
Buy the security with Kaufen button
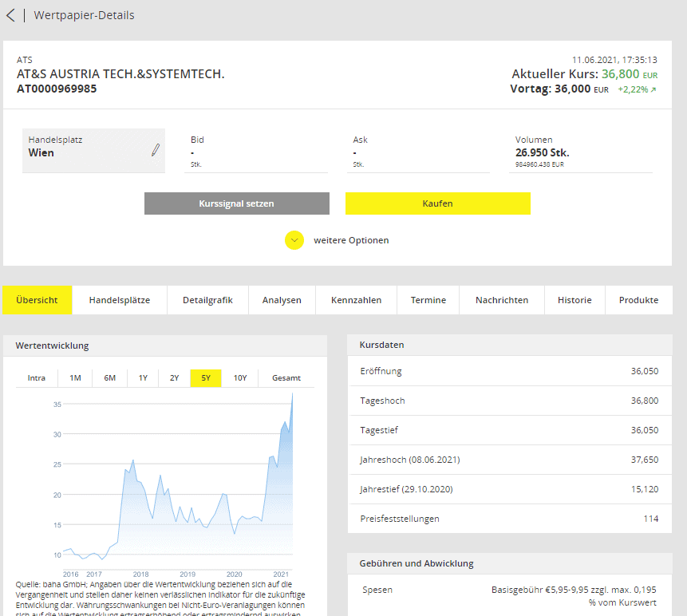click(x=438, y=203)
